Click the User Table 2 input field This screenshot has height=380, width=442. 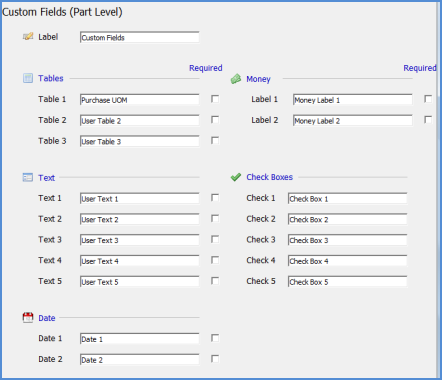click(x=140, y=120)
